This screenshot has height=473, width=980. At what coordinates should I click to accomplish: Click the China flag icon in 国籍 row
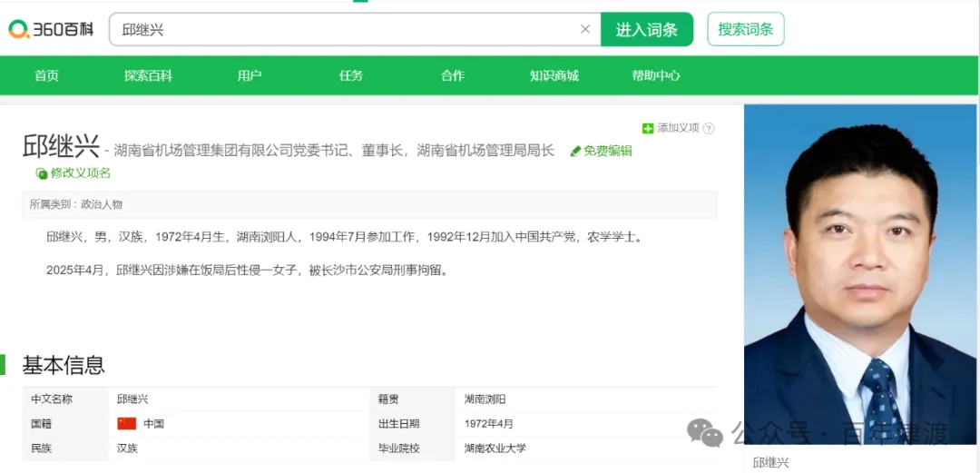[x=127, y=424]
